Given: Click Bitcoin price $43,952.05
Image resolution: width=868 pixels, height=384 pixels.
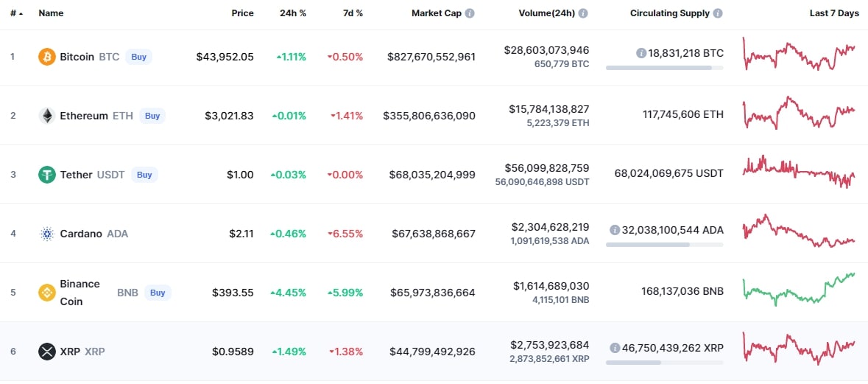Looking at the screenshot, I should click(x=225, y=57).
